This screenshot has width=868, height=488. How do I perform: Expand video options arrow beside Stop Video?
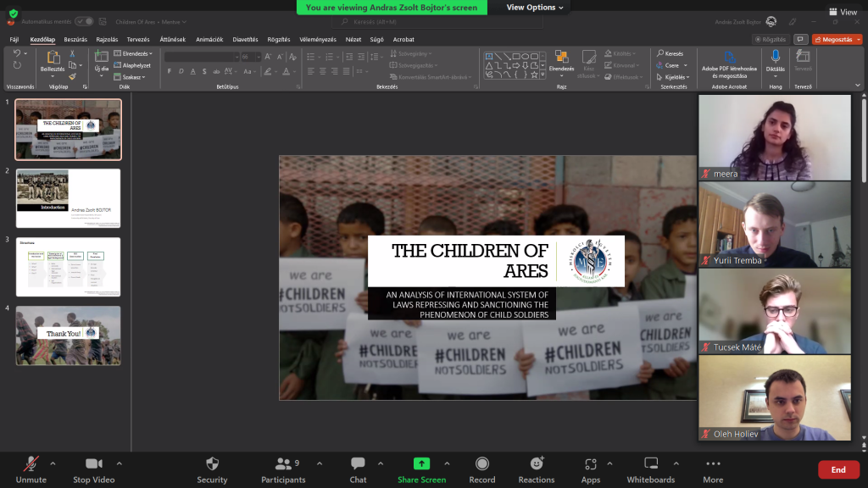[119, 463]
